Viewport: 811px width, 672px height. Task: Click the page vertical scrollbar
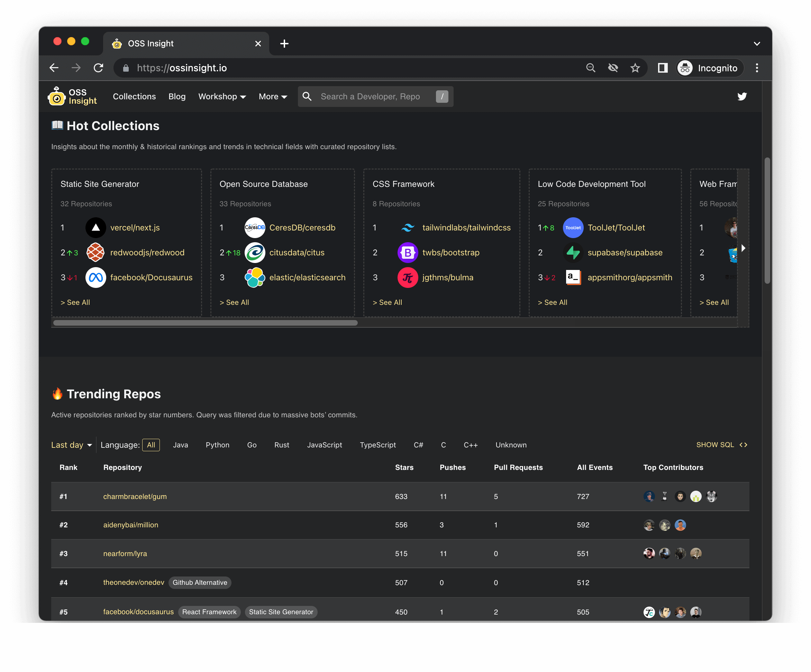767,221
